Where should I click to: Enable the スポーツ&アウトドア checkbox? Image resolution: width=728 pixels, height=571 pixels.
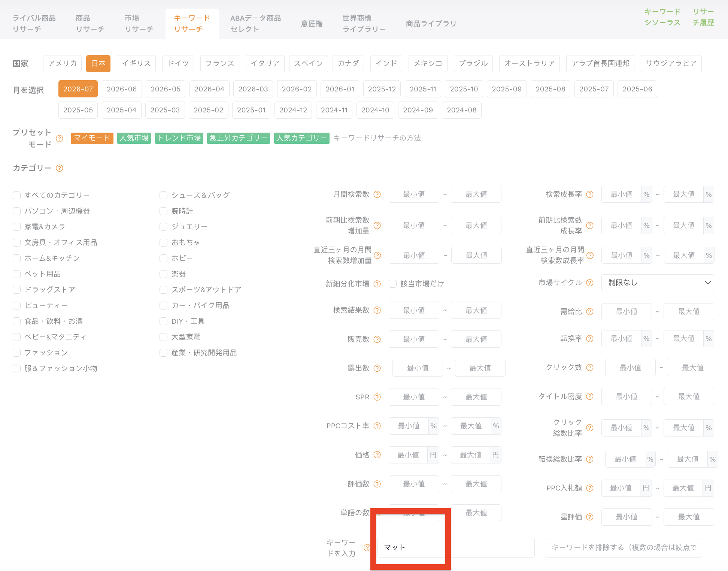163,290
